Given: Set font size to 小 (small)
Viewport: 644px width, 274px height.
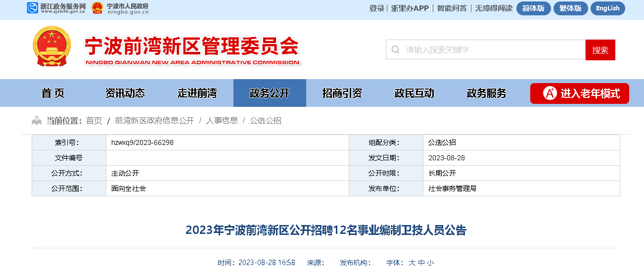Looking at the screenshot, I should 430,263.
